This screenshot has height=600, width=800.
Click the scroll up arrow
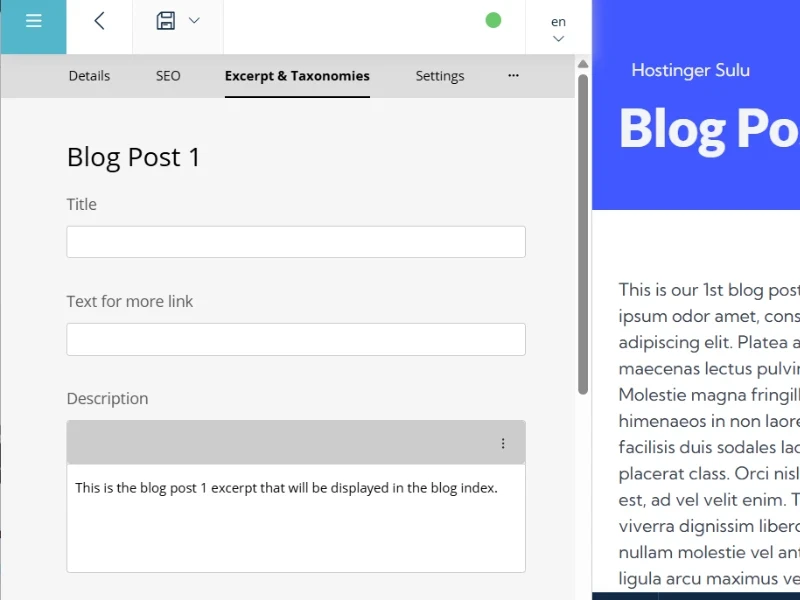click(583, 64)
